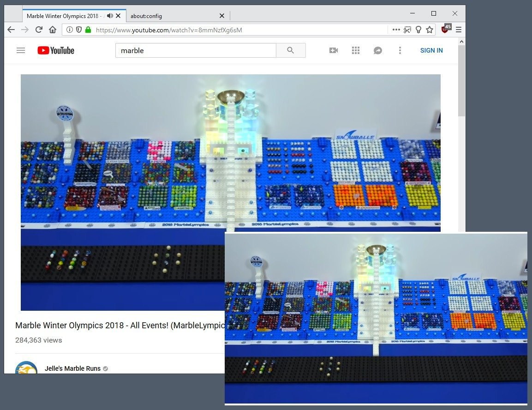The width and height of the screenshot is (532, 410).
Task: Click the screenshot scissors icon
Action: click(x=407, y=30)
